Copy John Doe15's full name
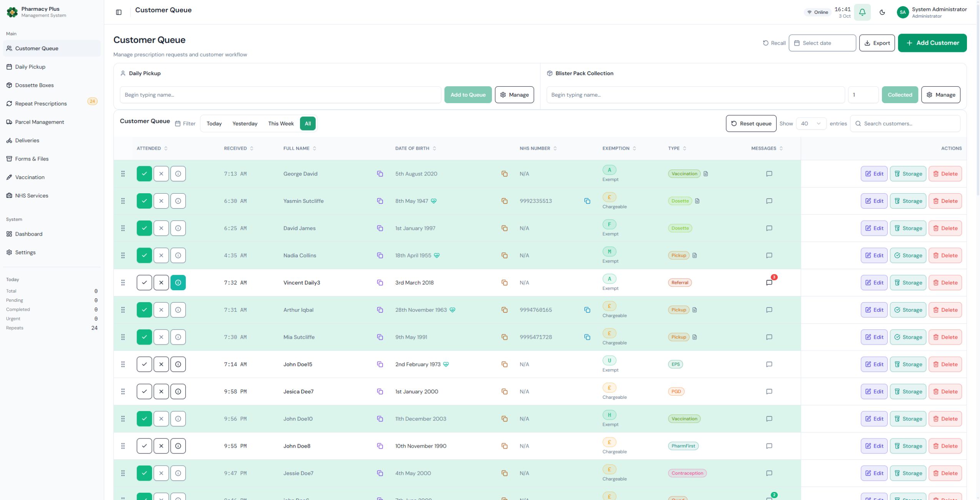This screenshot has width=980, height=500. pos(380,365)
